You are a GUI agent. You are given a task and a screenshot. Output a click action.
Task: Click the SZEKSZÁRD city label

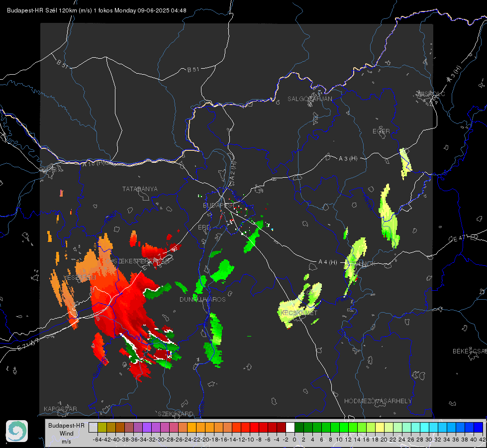(x=176, y=414)
